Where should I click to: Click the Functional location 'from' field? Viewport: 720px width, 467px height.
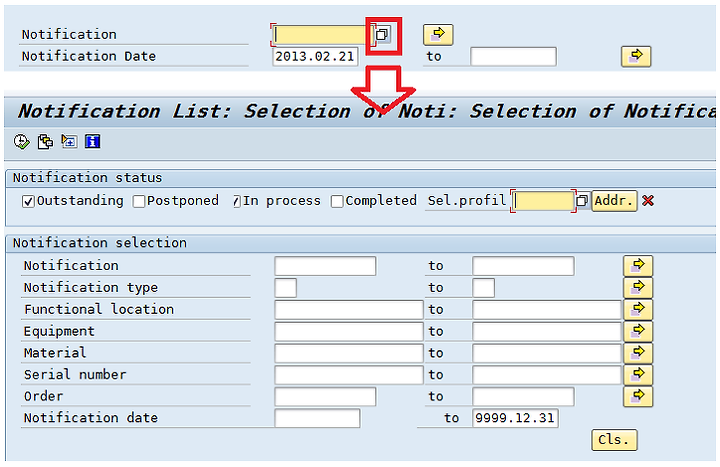[349, 310]
